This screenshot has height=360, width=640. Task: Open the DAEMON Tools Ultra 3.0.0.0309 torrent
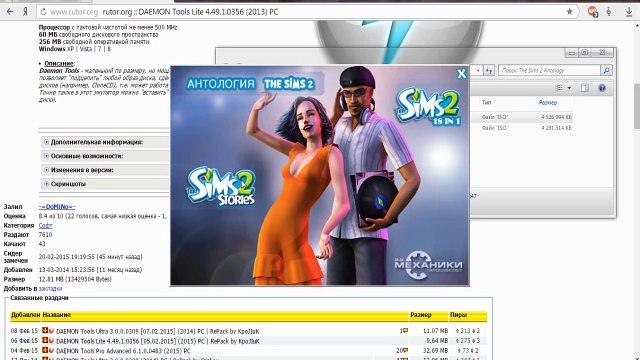click(x=158, y=331)
